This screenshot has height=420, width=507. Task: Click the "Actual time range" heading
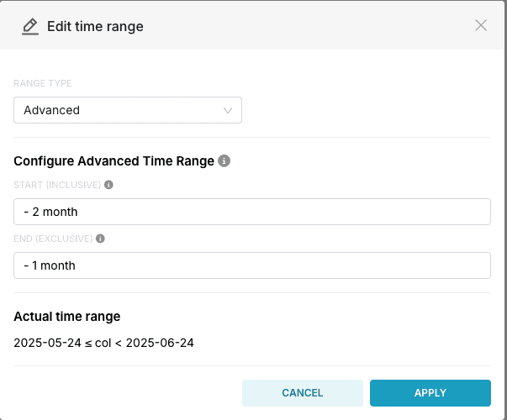coord(67,317)
